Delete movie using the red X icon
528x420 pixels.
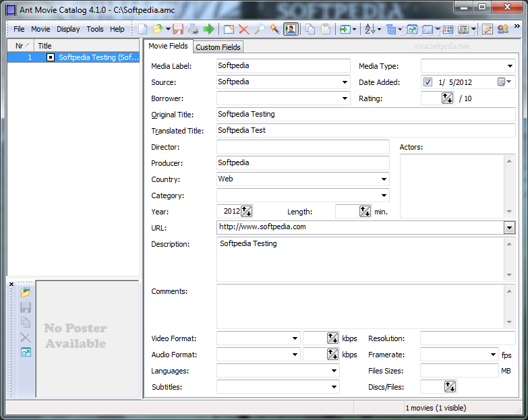pos(244,29)
